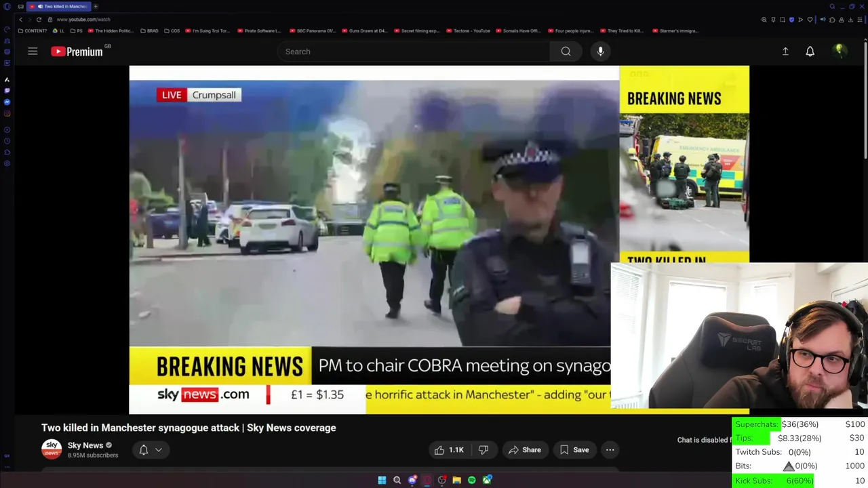Open Messenger in the browser sidebar
The height and width of the screenshot is (488, 868).
(7, 102)
